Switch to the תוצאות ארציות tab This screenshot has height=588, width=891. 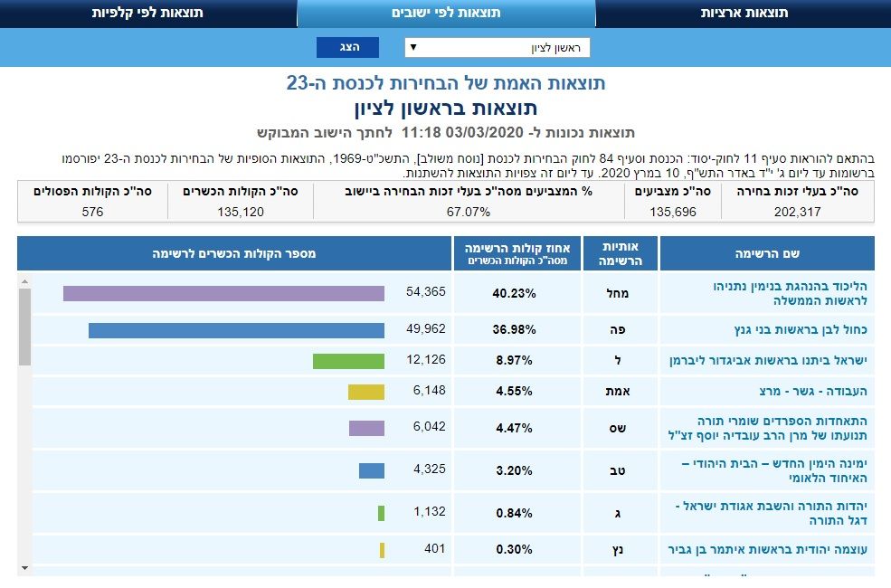(x=743, y=14)
